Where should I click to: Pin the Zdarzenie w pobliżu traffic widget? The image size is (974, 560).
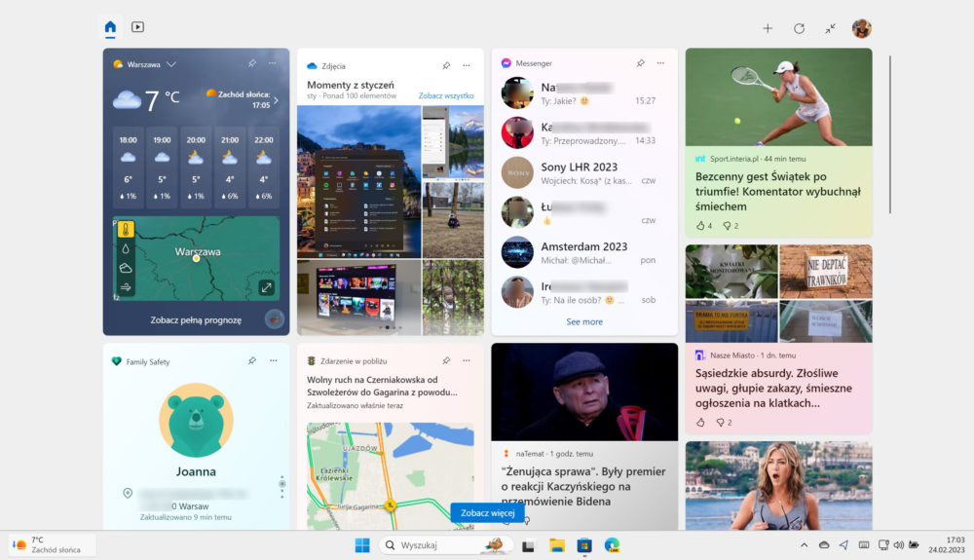[x=446, y=360]
